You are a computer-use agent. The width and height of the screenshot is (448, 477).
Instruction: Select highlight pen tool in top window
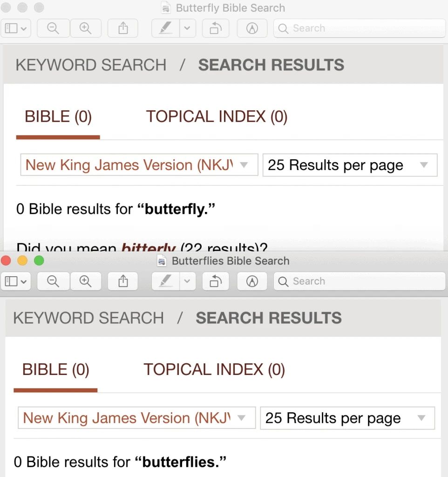coord(165,28)
